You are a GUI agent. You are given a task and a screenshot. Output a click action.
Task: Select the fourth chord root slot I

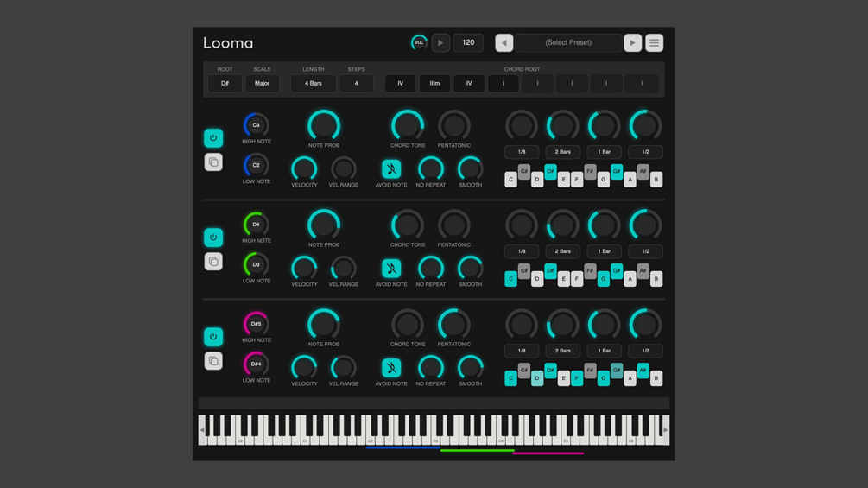tap(504, 84)
